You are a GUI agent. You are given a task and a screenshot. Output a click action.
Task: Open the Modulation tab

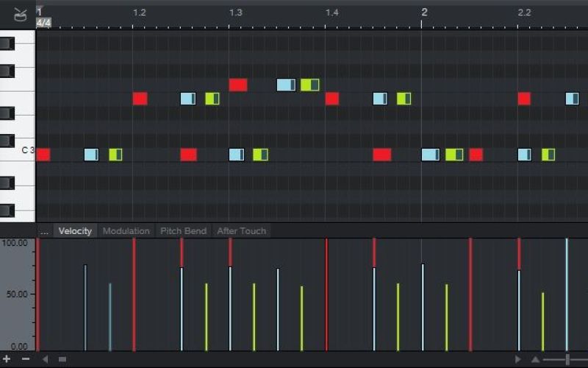[x=126, y=231]
